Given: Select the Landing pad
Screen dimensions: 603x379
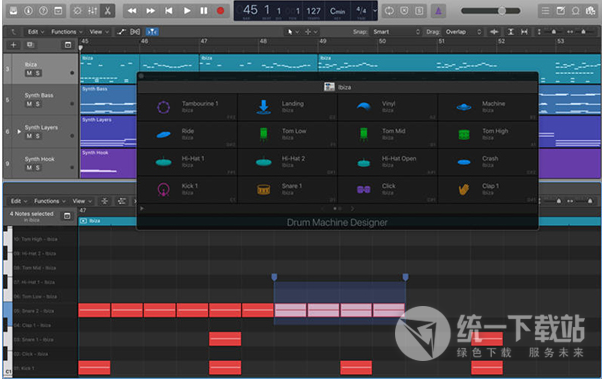Looking at the screenshot, I should click(x=288, y=107).
